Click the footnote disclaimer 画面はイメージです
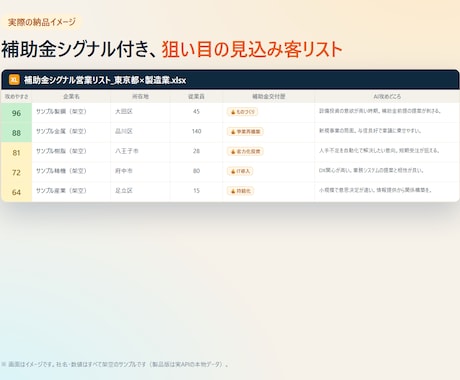460x380 pixels. (x=115, y=364)
